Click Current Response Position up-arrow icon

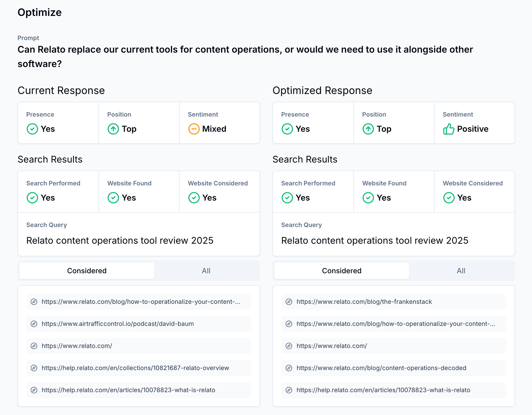pyautogui.click(x=113, y=129)
